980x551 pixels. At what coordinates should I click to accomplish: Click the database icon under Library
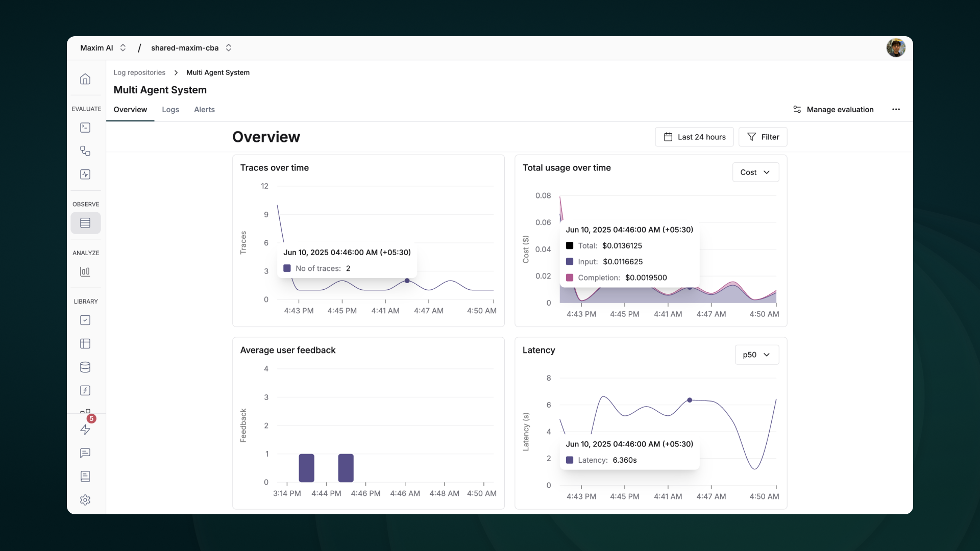coord(85,367)
